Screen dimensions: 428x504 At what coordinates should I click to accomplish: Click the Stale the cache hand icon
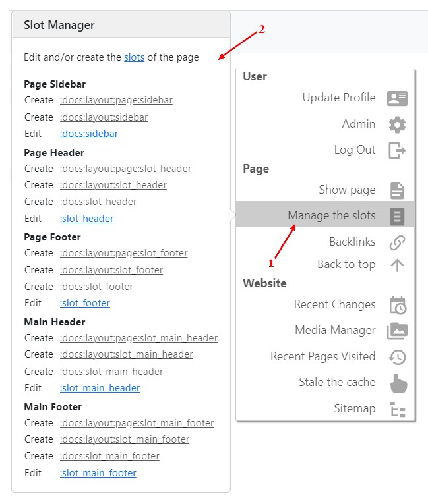tap(398, 383)
